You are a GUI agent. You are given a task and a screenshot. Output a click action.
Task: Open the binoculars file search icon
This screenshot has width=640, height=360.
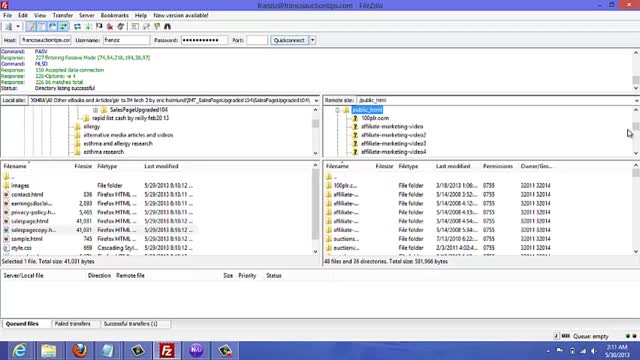(x=167, y=27)
